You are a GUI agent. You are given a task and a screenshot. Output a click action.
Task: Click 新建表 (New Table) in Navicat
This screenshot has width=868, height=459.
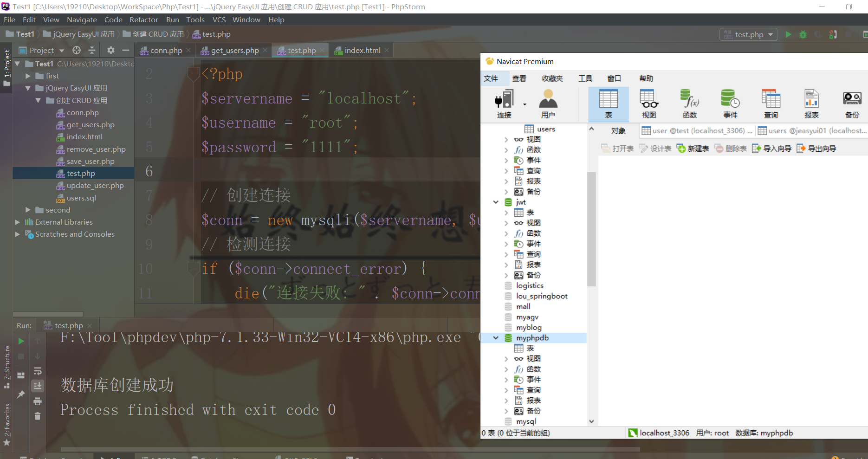pos(693,149)
